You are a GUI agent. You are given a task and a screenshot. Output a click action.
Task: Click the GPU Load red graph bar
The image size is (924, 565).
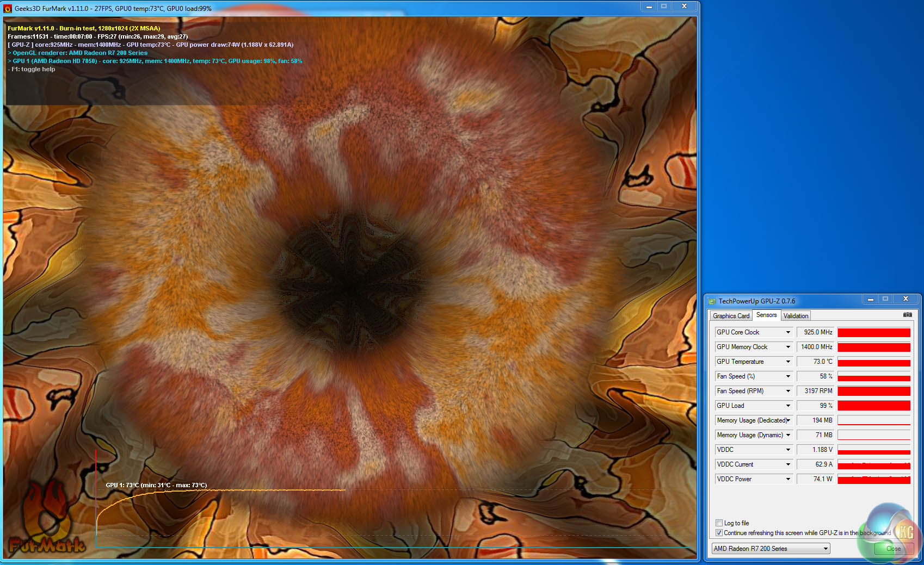(873, 406)
